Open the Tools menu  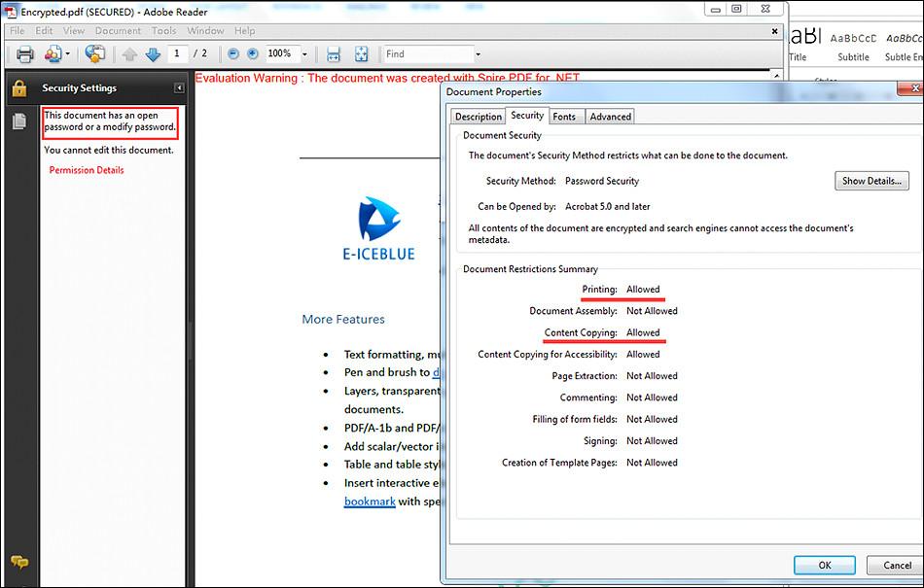[163, 30]
